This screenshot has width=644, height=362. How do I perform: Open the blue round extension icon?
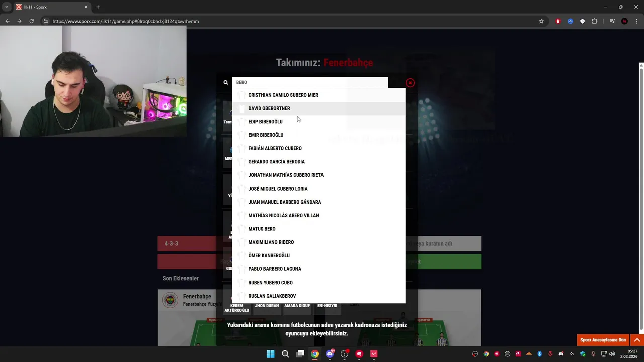[570, 21]
